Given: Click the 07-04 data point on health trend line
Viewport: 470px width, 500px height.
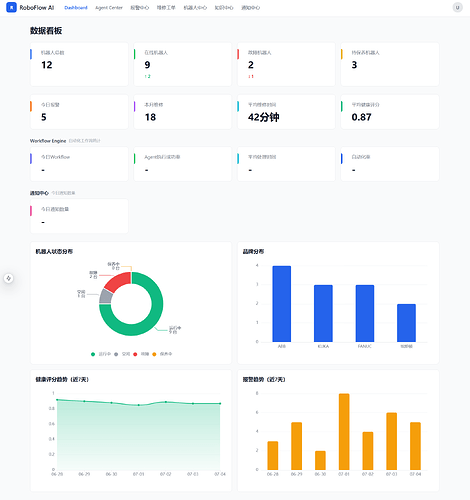Looking at the screenshot, I should pos(220,404).
